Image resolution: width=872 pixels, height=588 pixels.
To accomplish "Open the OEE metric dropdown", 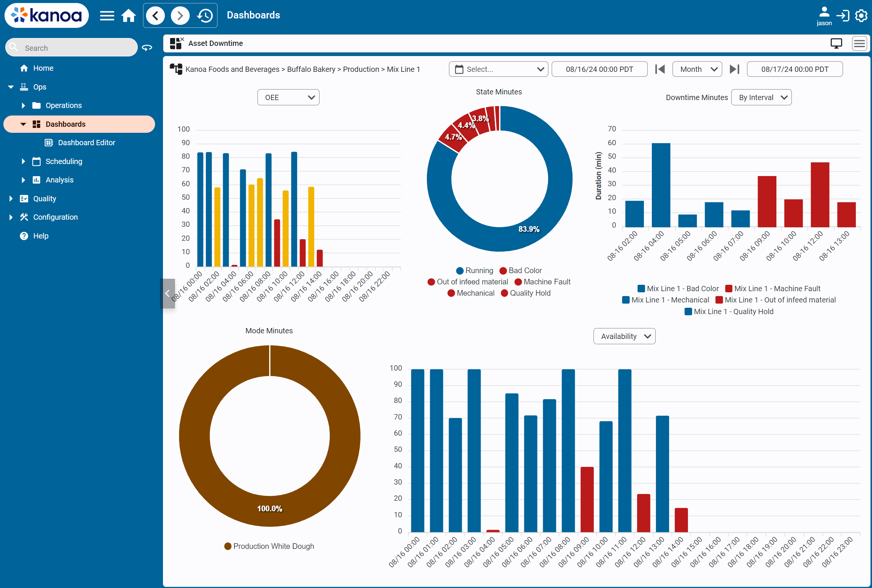I will [288, 97].
